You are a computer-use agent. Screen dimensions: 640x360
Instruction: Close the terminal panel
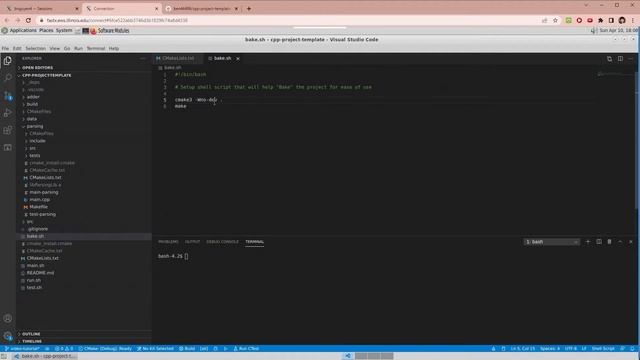(631, 242)
